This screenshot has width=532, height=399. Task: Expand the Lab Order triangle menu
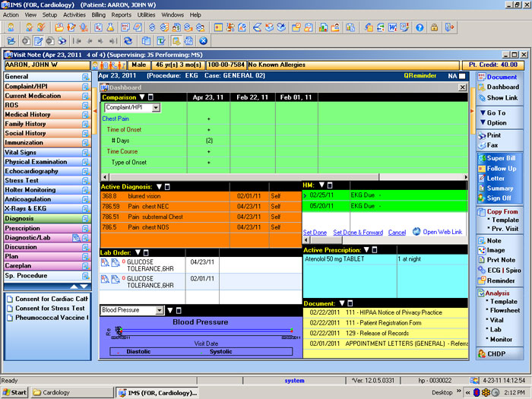tap(138, 252)
